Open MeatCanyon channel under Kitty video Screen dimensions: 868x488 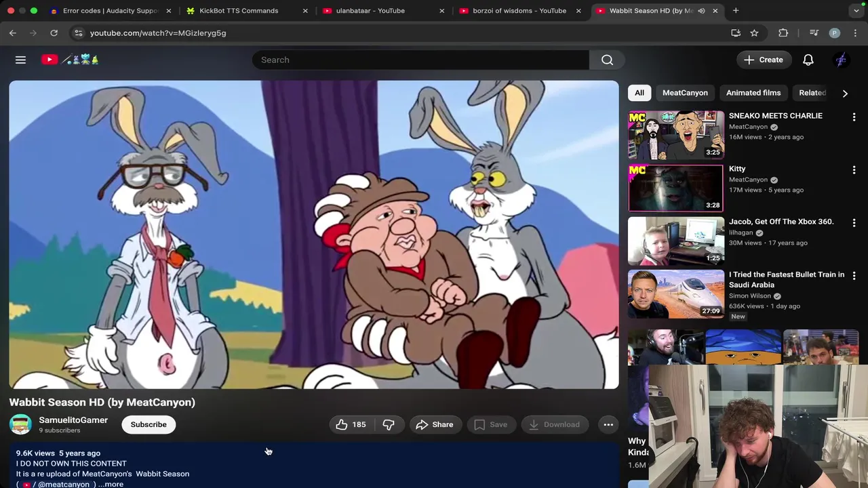(748, 180)
